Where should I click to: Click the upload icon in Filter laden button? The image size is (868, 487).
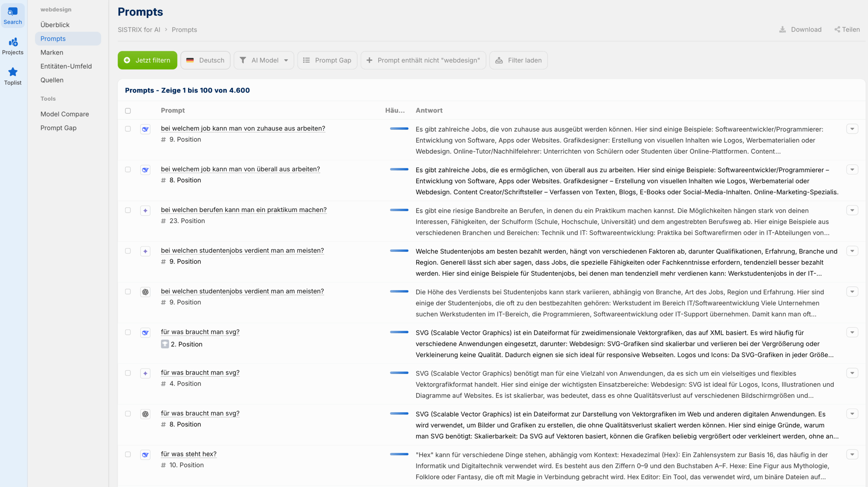tap(499, 60)
